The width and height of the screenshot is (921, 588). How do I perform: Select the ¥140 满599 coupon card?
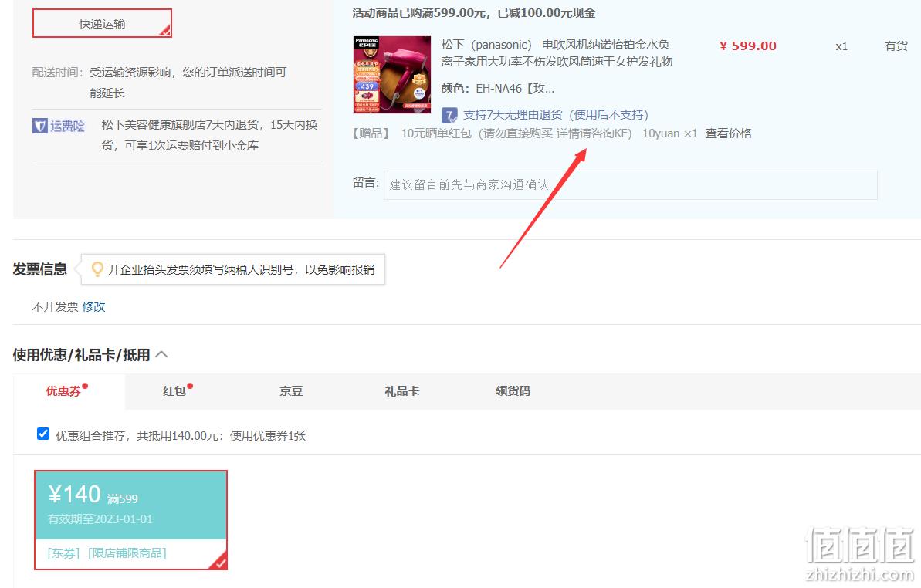[130, 520]
